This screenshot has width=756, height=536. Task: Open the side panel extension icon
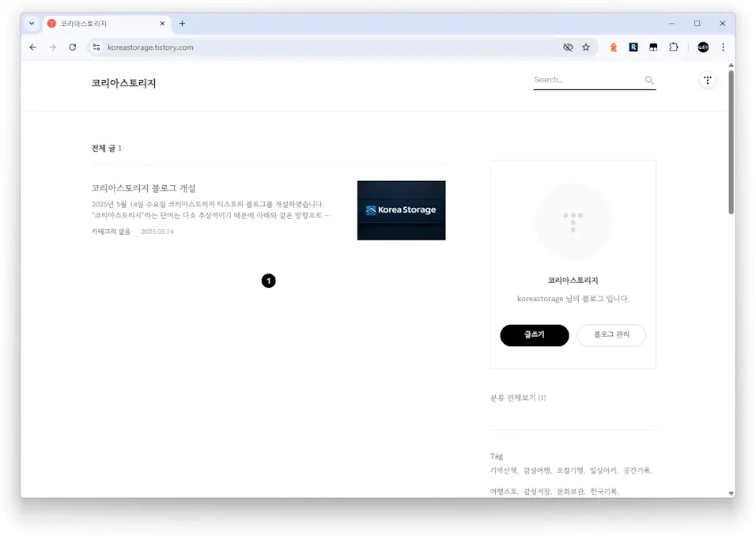[x=653, y=47]
